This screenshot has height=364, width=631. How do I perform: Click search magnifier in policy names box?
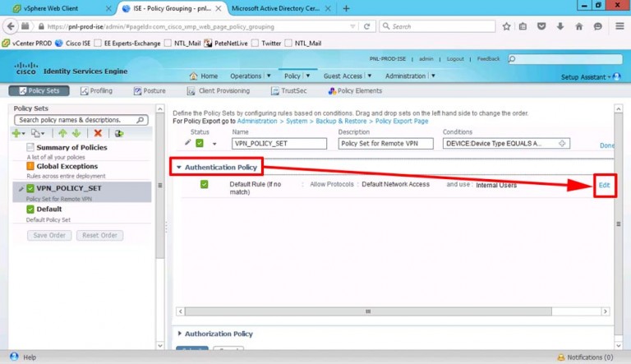pos(140,120)
